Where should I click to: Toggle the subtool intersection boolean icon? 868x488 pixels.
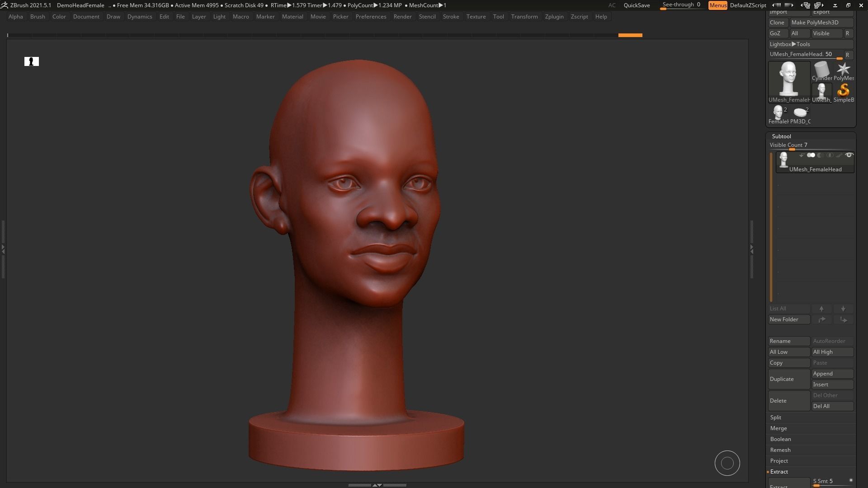830,155
